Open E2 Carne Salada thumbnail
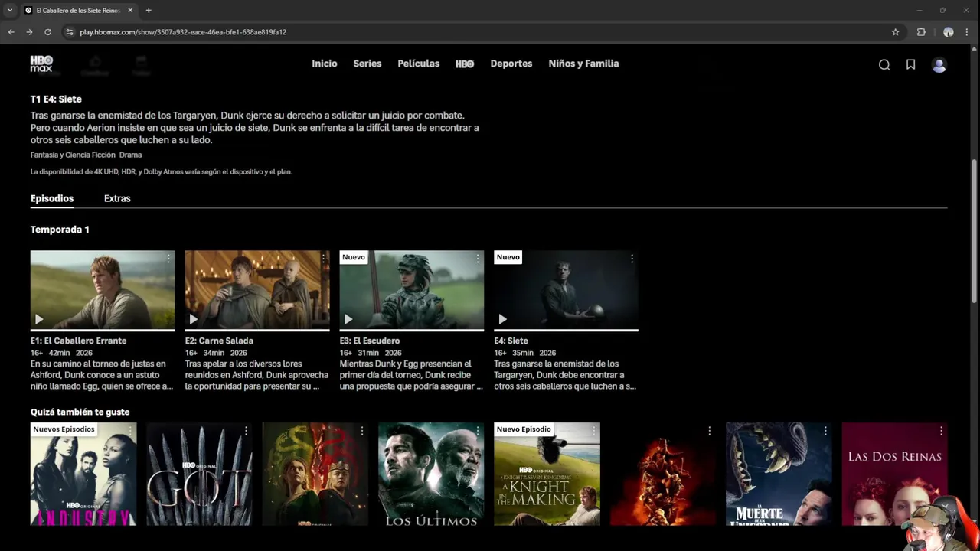The height and width of the screenshot is (551, 980). point(257,289)
